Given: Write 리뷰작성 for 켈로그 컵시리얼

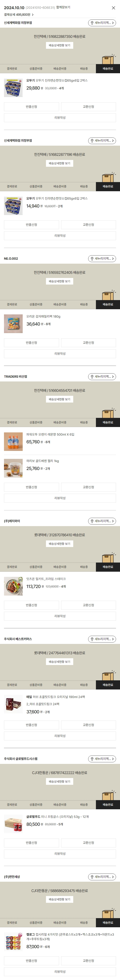Looking at the screenshot, I should 60,972.
